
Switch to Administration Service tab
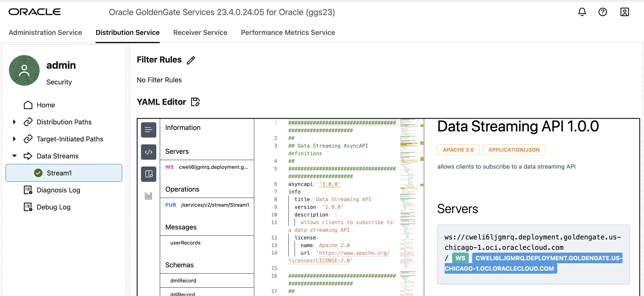(x=45, y=33)
